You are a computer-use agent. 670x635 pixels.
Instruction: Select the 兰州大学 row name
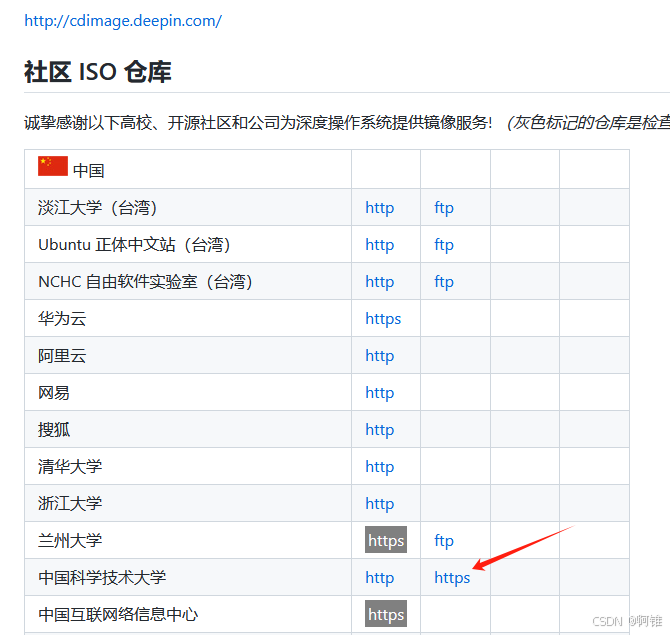pos(70,541)
